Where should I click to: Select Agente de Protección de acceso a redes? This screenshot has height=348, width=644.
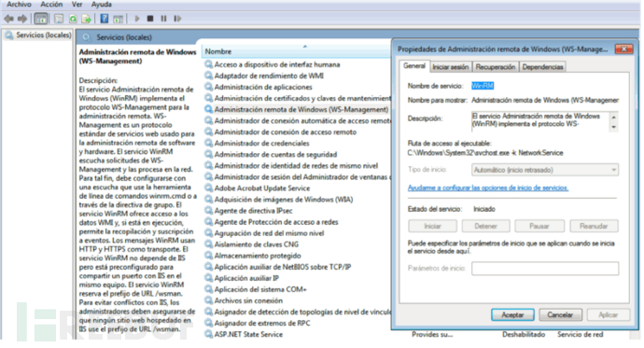271,222
